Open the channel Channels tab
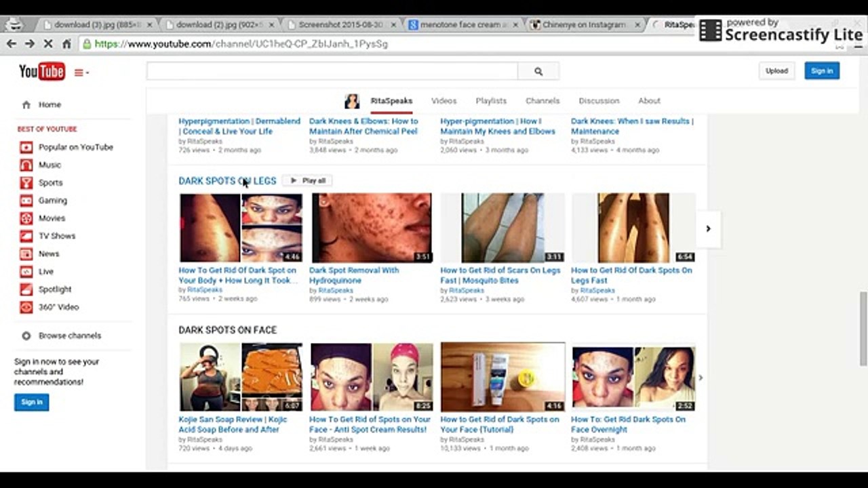Screen dimensions: 868x488 [x=542, y=101]
